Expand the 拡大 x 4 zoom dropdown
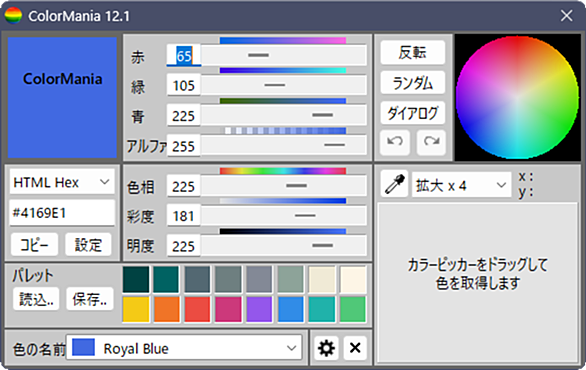Screen dimensions: 586x370 462,185
